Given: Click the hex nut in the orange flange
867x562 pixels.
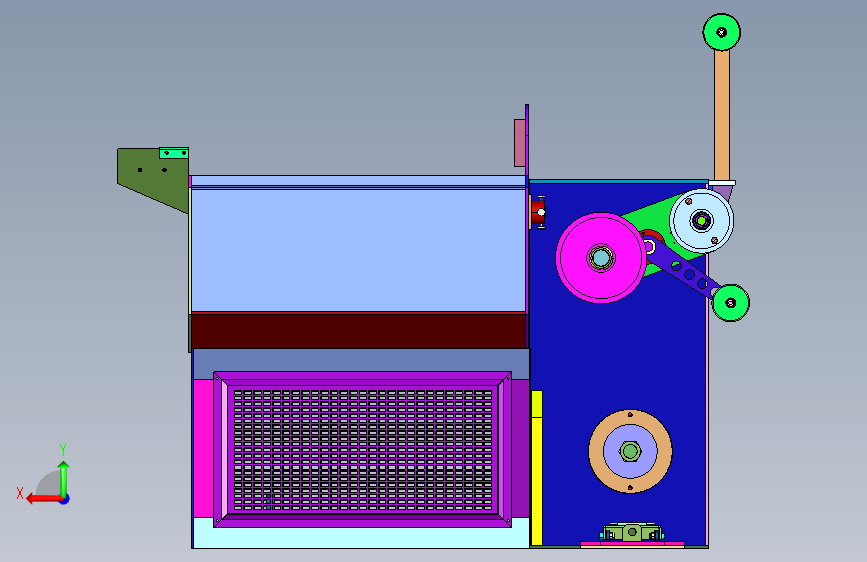Looking at the screenshot, I should 630,451.
